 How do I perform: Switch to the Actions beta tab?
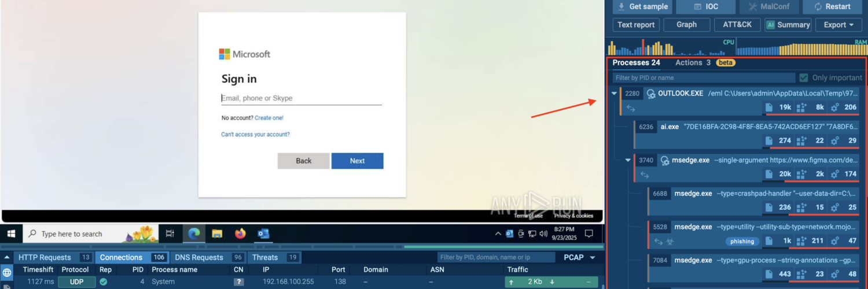[705, 62]
